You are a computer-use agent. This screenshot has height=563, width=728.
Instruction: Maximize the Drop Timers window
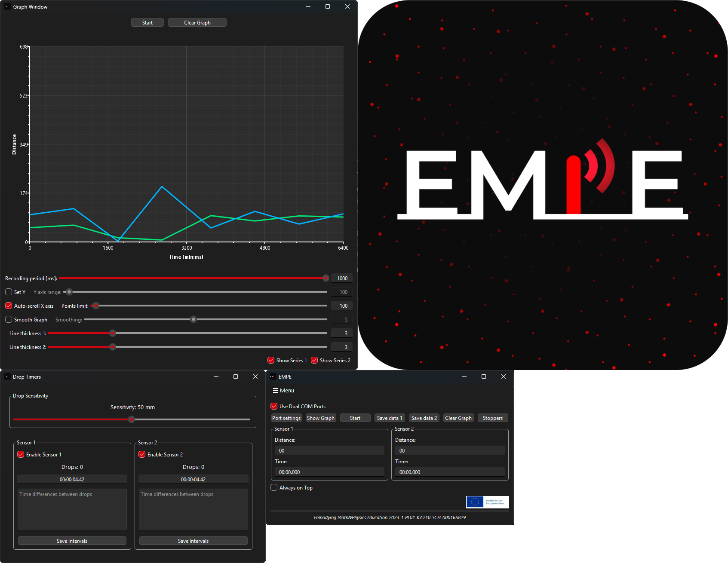[x=236, y=376]
